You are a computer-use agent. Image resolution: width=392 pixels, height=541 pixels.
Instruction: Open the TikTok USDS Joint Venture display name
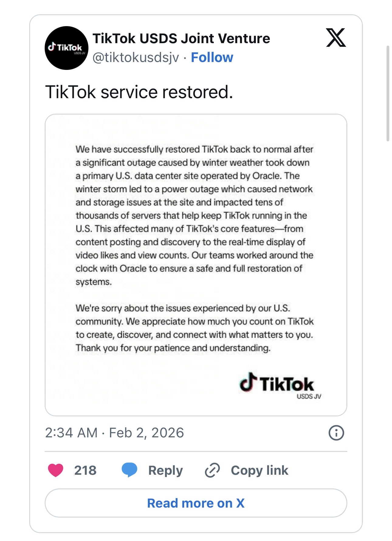(181, 39)
